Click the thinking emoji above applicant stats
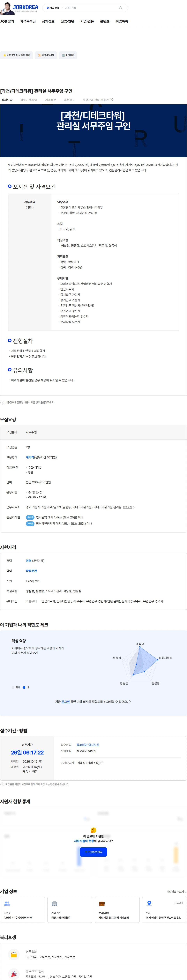This screenshot has height=980, width=187. tap(93, 830)
